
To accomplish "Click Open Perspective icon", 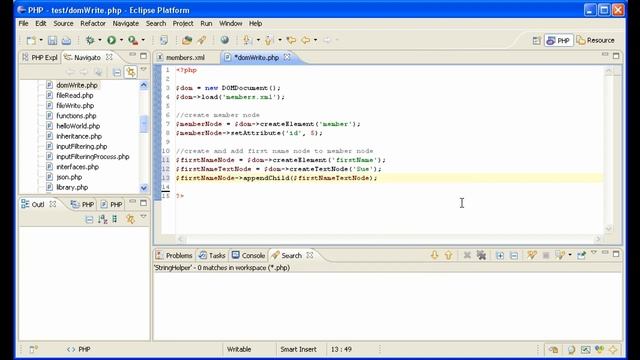I will [536, 40].
